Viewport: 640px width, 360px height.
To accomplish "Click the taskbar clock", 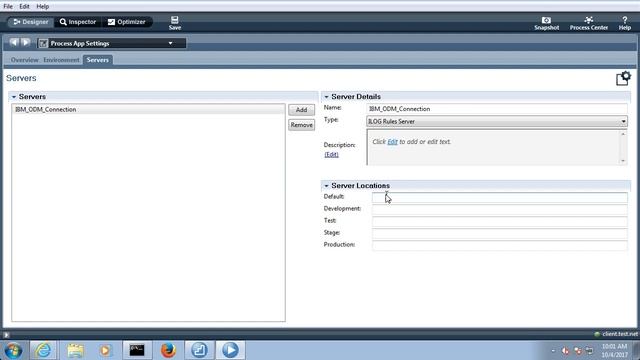I will (614, 351).
